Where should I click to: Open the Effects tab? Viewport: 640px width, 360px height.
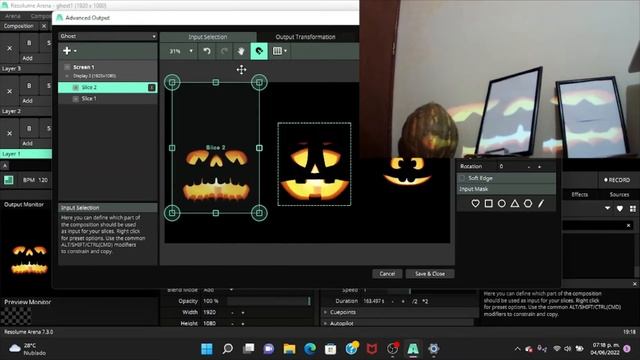(580, 195)
